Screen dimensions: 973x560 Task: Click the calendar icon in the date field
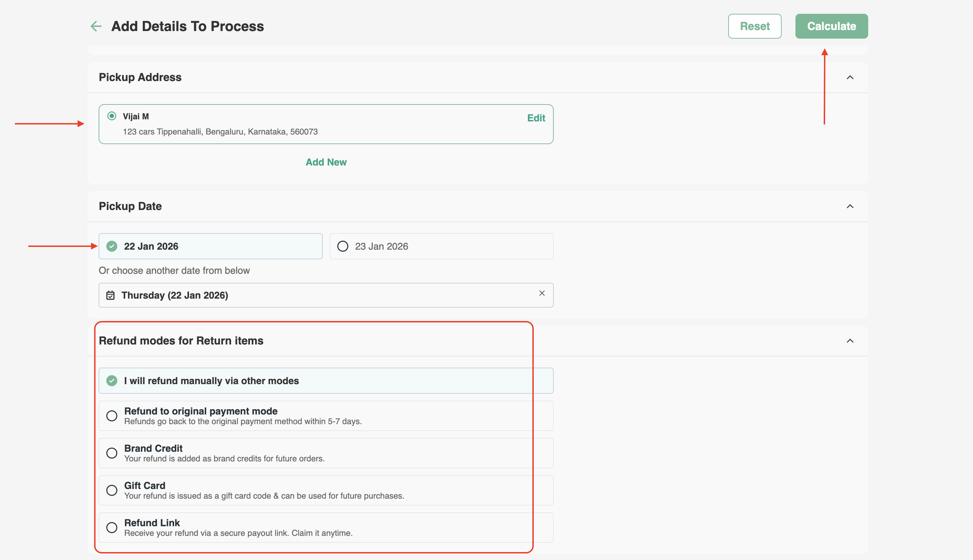pyautogui.click(x=110, y=296)
